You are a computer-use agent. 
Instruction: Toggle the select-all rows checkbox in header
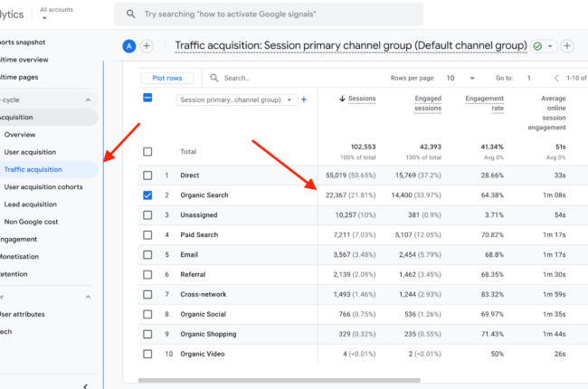[x=147, y=98]
